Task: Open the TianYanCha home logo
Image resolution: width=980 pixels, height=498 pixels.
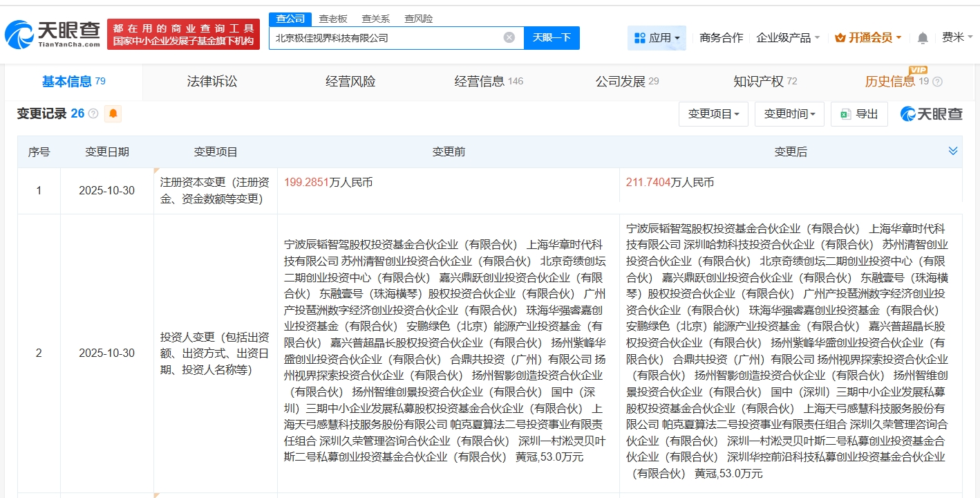Action: [x=53, y=35]
